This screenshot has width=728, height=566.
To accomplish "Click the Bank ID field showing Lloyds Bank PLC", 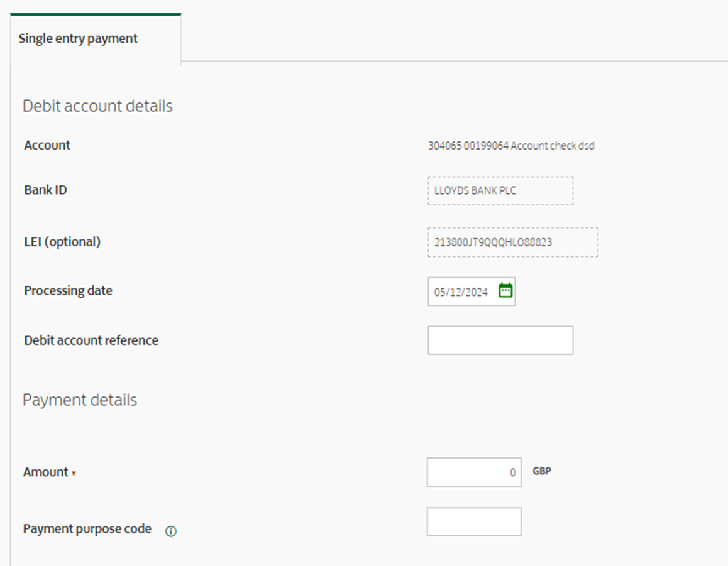I will point(500,191).
